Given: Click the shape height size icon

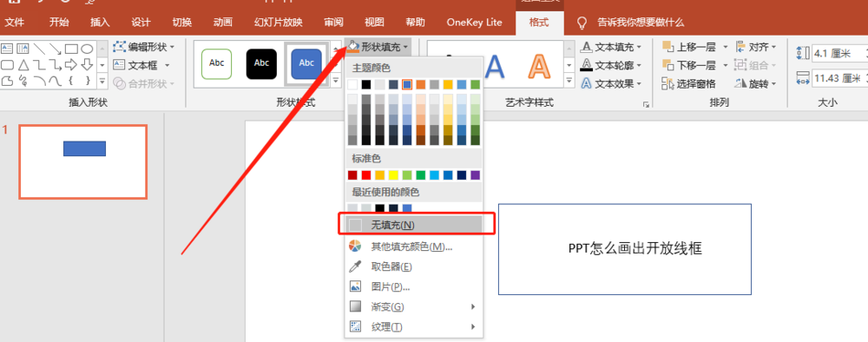Looking at the screenshot, I should pos(803,53).
